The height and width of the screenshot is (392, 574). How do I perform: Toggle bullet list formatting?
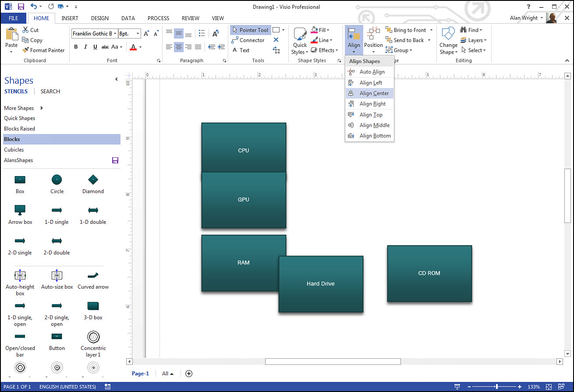click(x=202, y=34)
